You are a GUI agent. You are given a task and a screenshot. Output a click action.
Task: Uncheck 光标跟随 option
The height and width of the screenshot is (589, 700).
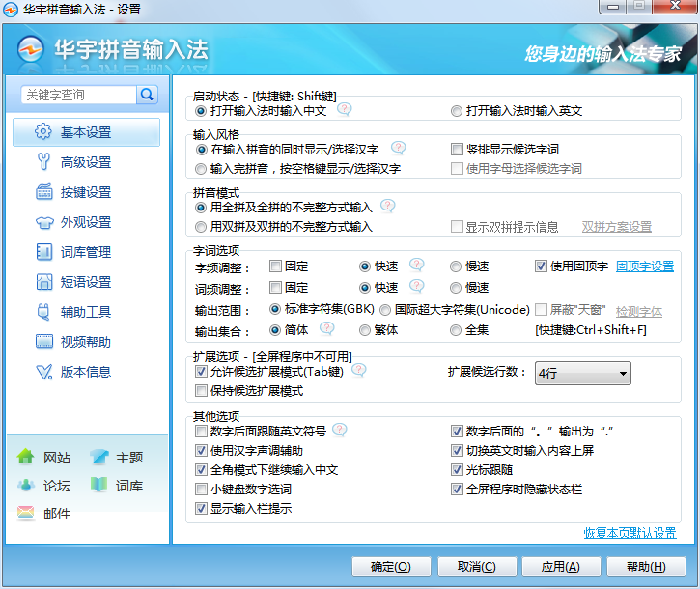click(x=458, y=470)
